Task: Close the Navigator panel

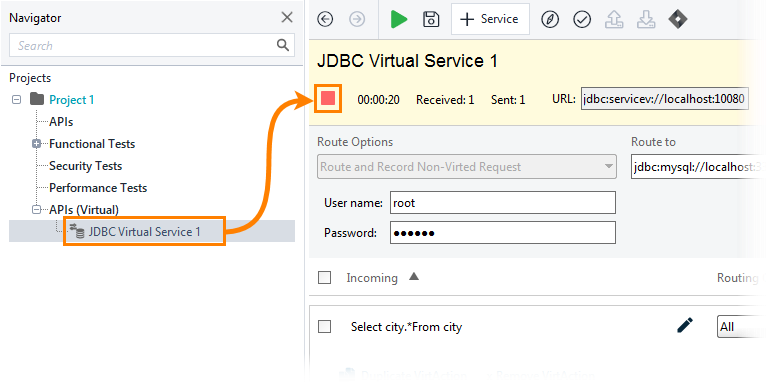Action: [x=287, y=18]
